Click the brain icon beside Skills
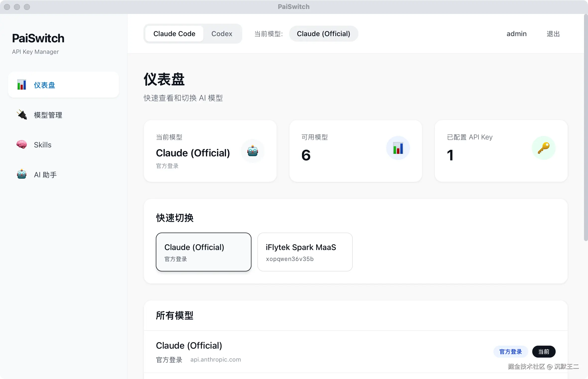 22,144
